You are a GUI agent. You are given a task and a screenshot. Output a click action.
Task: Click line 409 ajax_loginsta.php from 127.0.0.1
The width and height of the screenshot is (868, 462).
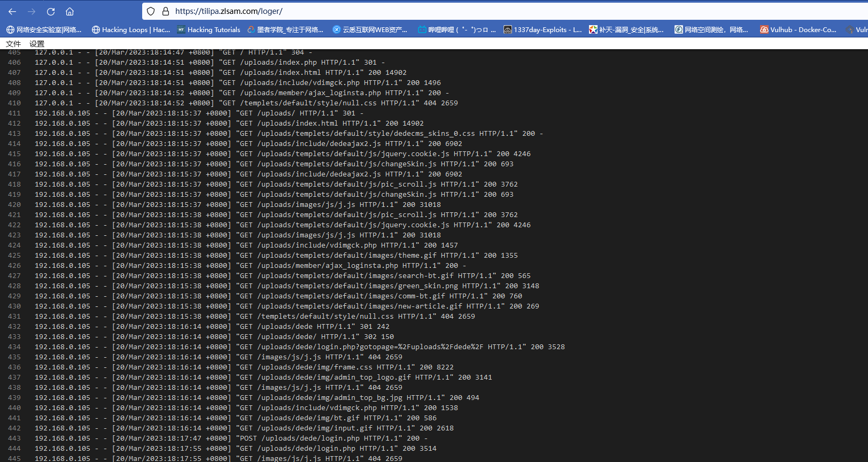(242, 93)
